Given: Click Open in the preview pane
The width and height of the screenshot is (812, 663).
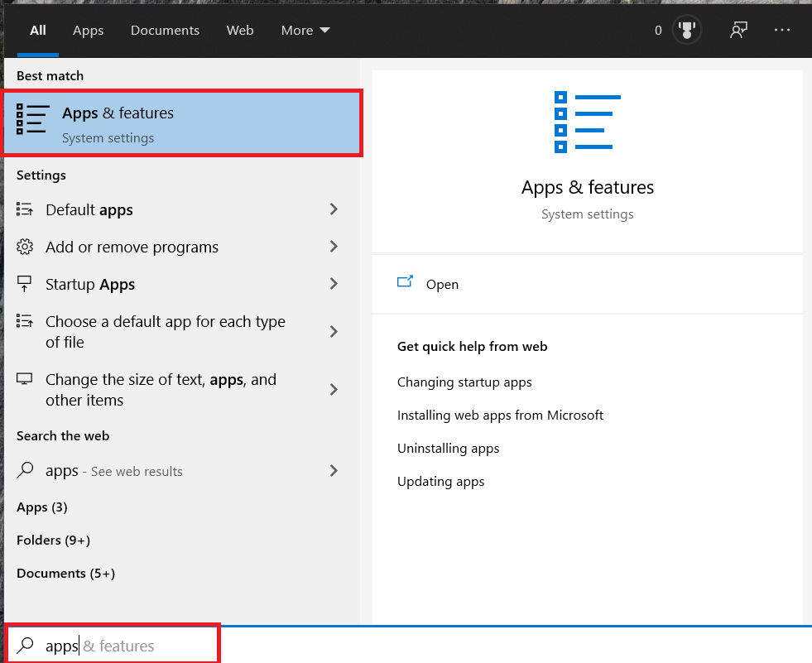Looking at the screenshot, I should pos(441,284).
